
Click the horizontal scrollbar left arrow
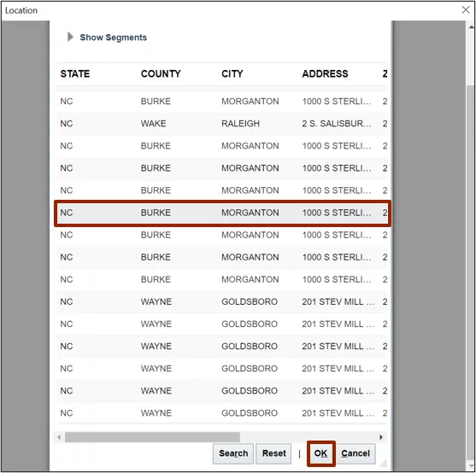(x=59, y=437)
